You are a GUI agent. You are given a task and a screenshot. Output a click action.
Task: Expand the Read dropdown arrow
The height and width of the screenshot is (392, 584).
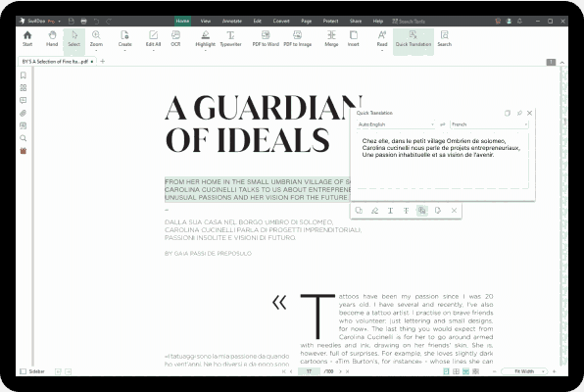tap(382, 50)
